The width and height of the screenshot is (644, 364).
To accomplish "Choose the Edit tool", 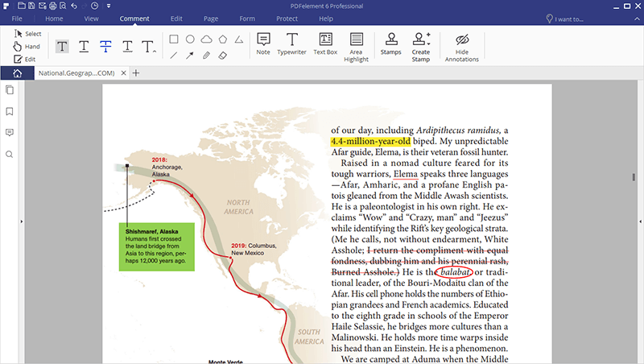I will 25,59.
